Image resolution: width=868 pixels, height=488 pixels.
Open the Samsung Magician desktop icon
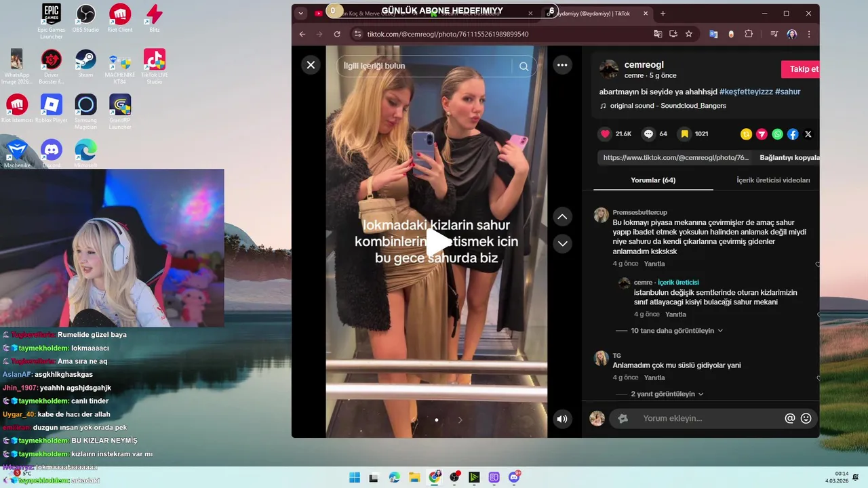(85, 112)
